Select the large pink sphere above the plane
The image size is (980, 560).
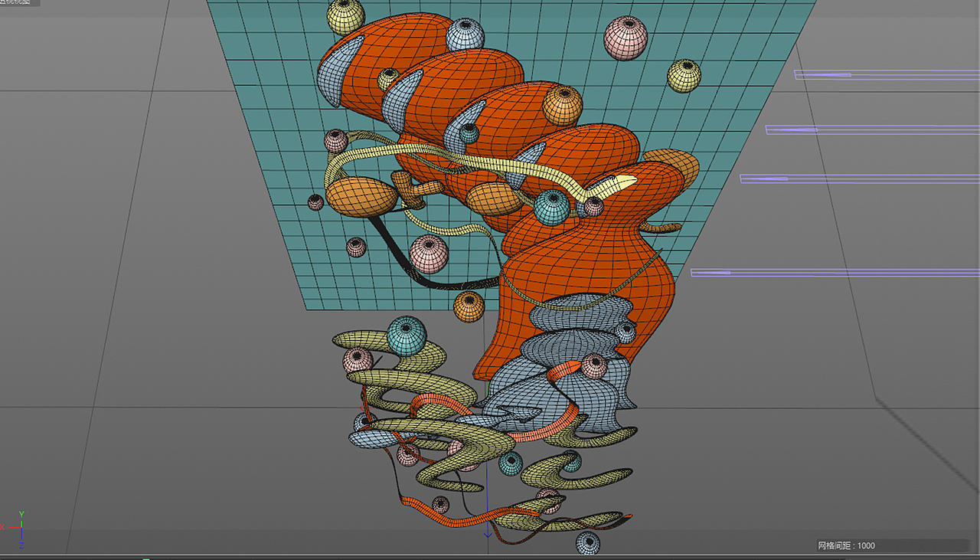pos(626,38)
